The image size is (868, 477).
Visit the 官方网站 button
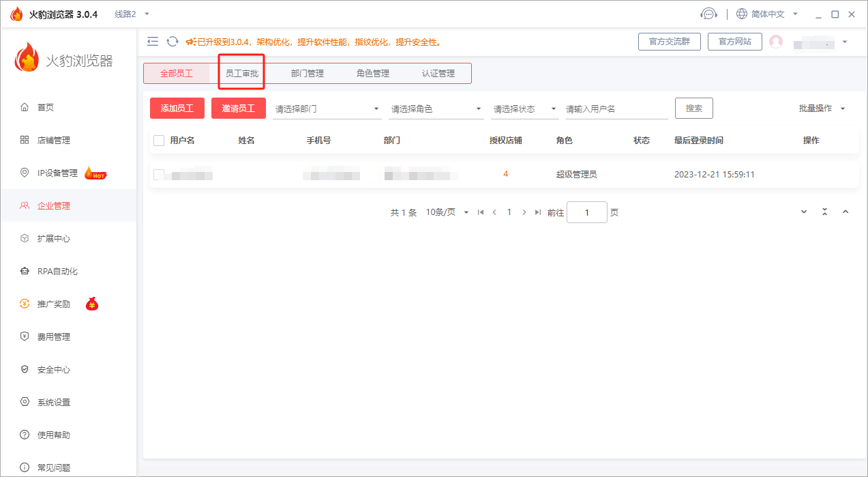pos(734,41)
